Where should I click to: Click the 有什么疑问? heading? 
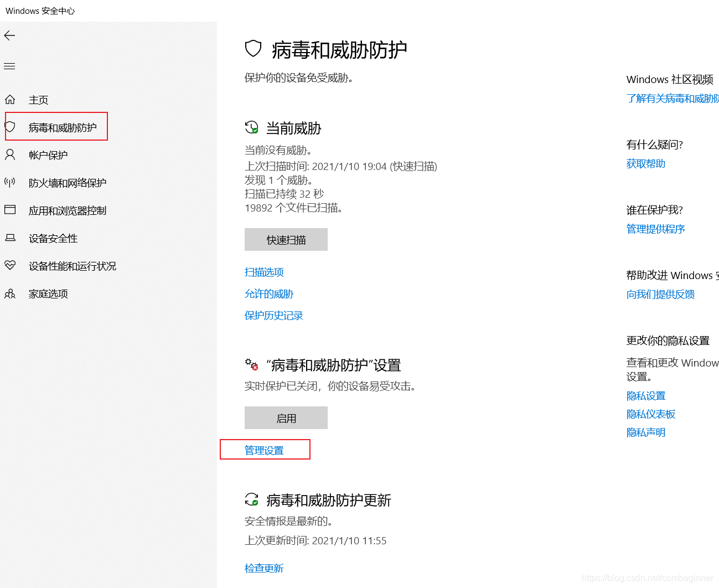[655, 145]
